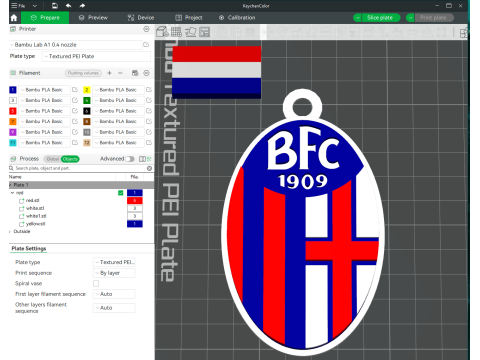Edit the preset of filament slot 6
The image size is (480, 360).
[x=149, y=111]
